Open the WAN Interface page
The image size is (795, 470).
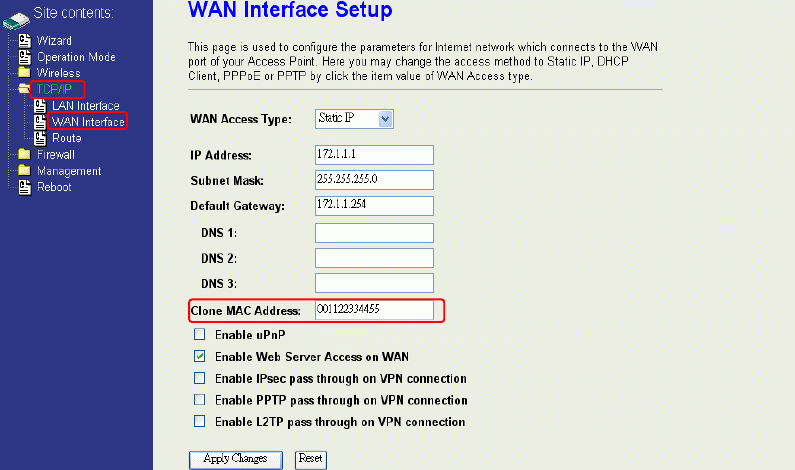click(88, 122)
